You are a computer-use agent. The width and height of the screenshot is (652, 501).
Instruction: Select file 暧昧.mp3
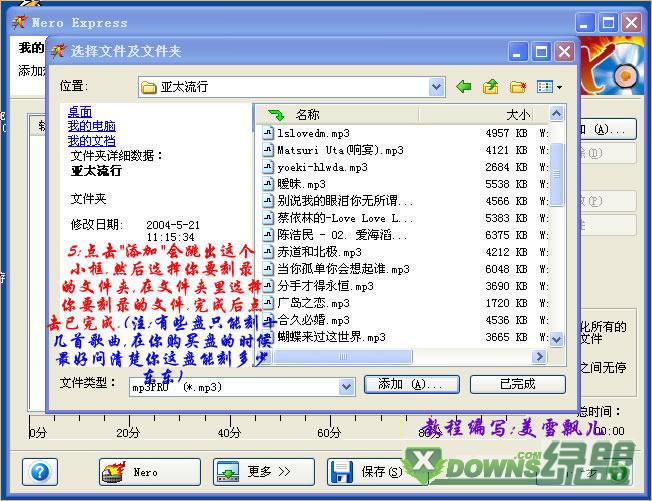[x=301, y=184]
